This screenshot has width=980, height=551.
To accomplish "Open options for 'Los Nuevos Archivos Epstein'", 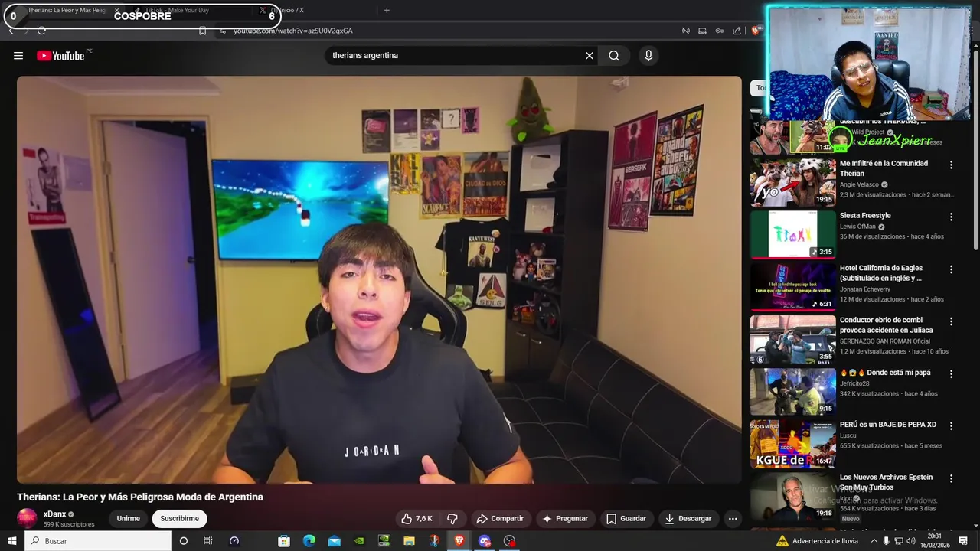I will [951, 478].
